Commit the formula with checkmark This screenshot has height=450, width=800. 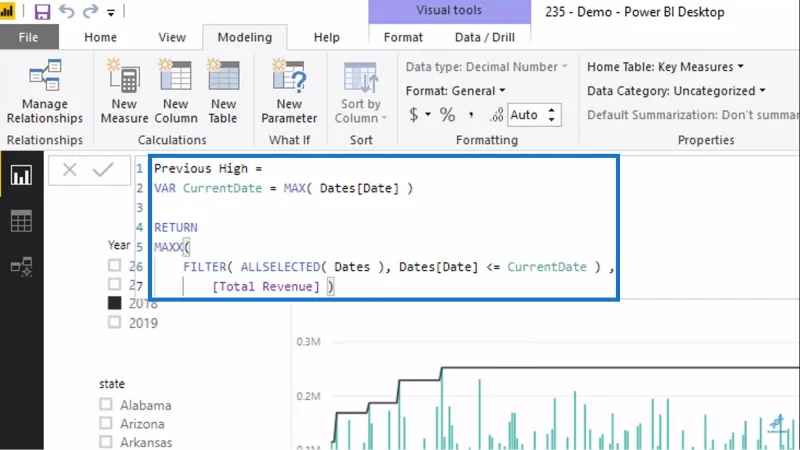point(103,169)
